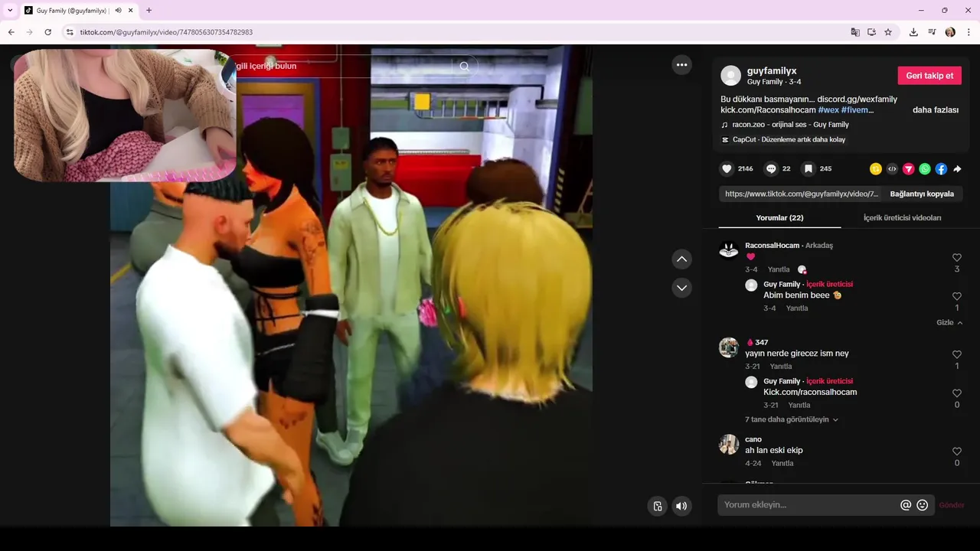Open the guyfamilyx username profile
The width and height of the screenshot is (980, 551).
(772, 70)
